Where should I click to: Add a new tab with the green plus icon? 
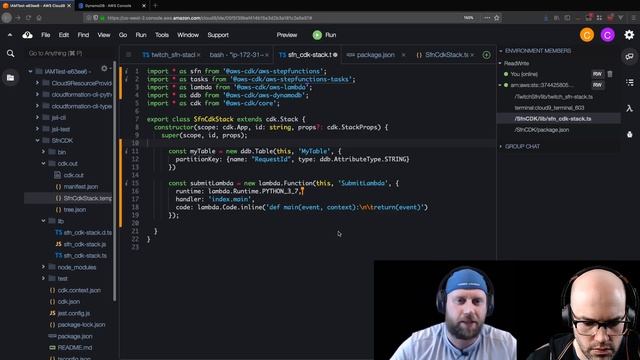[x=486, y=55]
